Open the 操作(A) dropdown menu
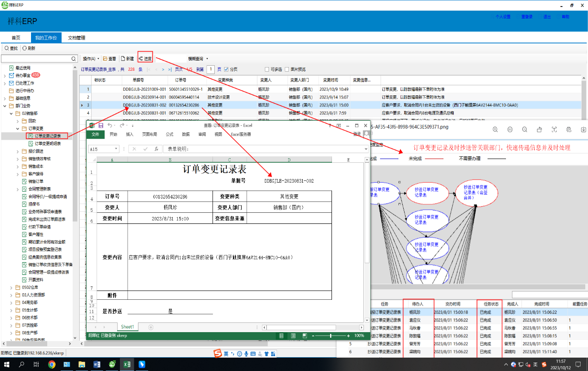The image size is (588, 371). click(x=91, y=59)
